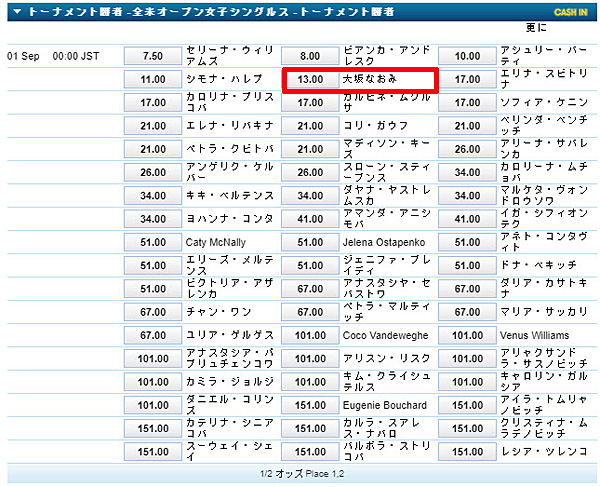Select 101.00 odds for キム・クライシュテルス

click(x=310, y=382)
